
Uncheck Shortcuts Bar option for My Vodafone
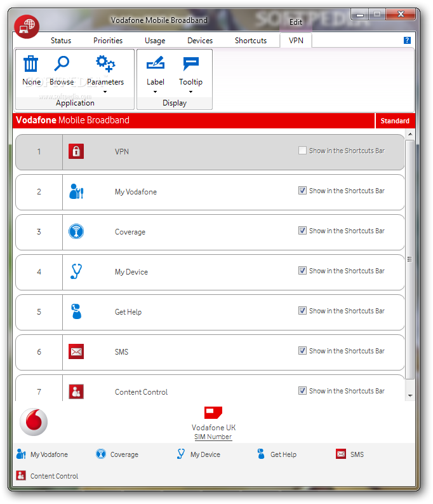302,190
